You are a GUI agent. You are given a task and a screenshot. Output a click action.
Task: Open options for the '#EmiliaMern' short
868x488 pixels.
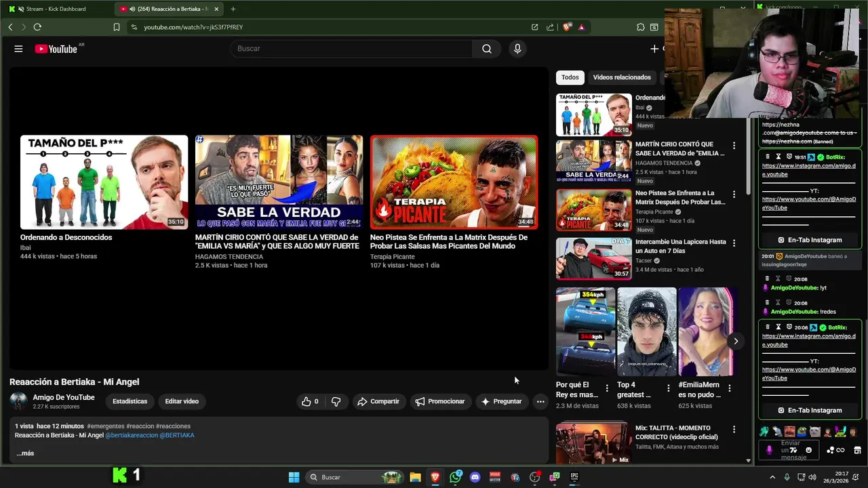coord(729,388)
